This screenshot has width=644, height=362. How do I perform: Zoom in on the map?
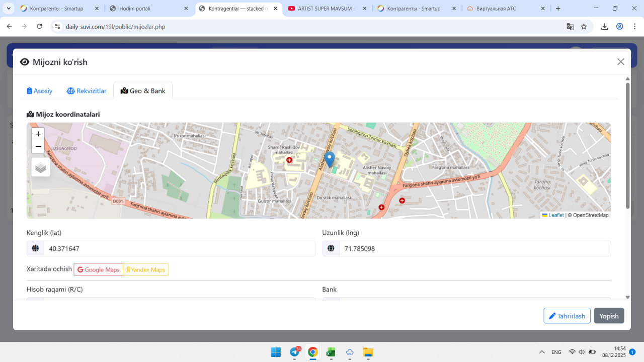(x=38, y=134)
